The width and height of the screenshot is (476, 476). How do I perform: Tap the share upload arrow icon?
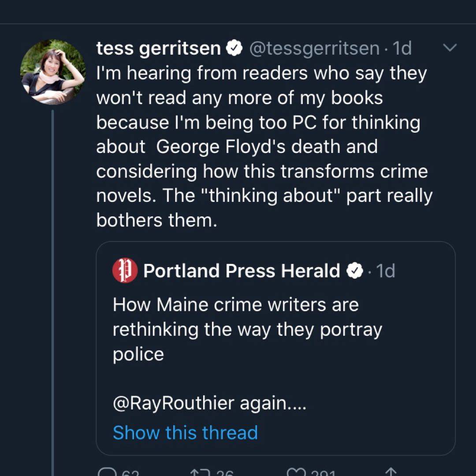tap(390, 472)
